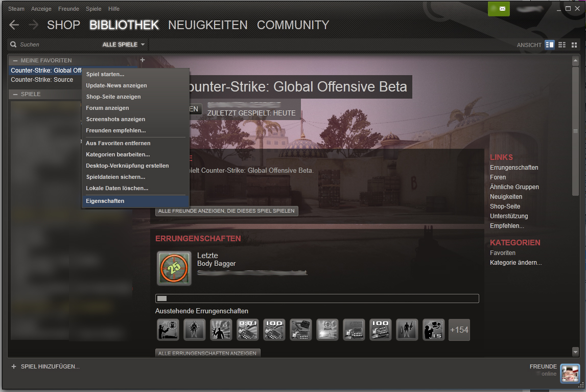Switch to list view layout icon
Image resolution: width=586 pixels, height=392 pixels.
(x=561, y=45)
